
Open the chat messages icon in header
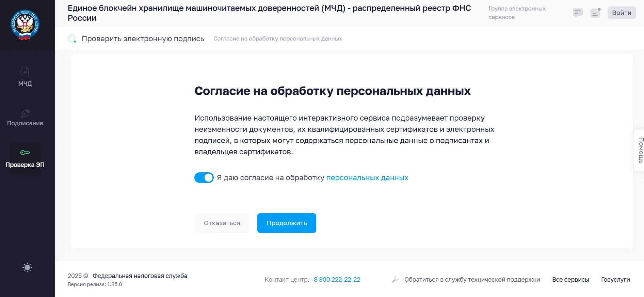[578, 13]
